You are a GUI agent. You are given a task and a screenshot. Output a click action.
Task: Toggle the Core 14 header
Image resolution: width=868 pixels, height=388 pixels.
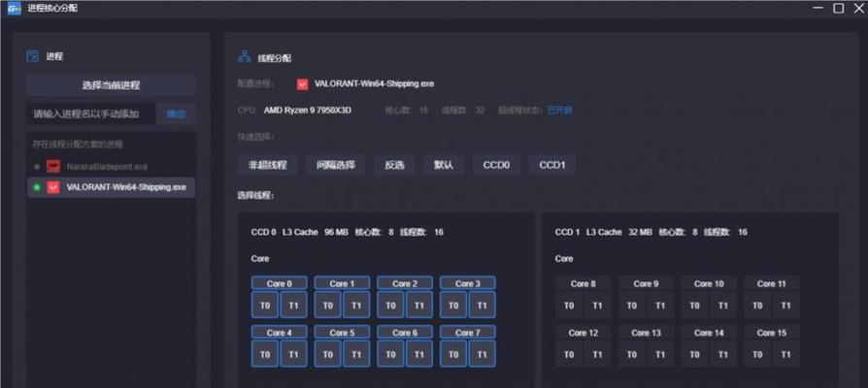pyautogui.click(x=709, y=333)
